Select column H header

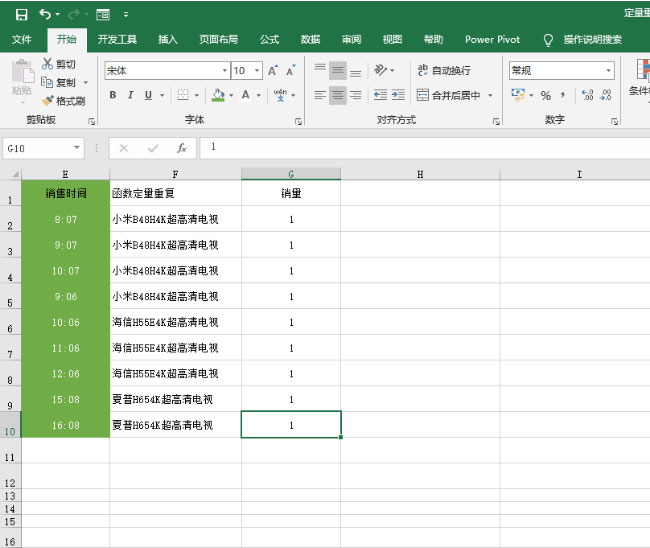(x=420, y=174)
